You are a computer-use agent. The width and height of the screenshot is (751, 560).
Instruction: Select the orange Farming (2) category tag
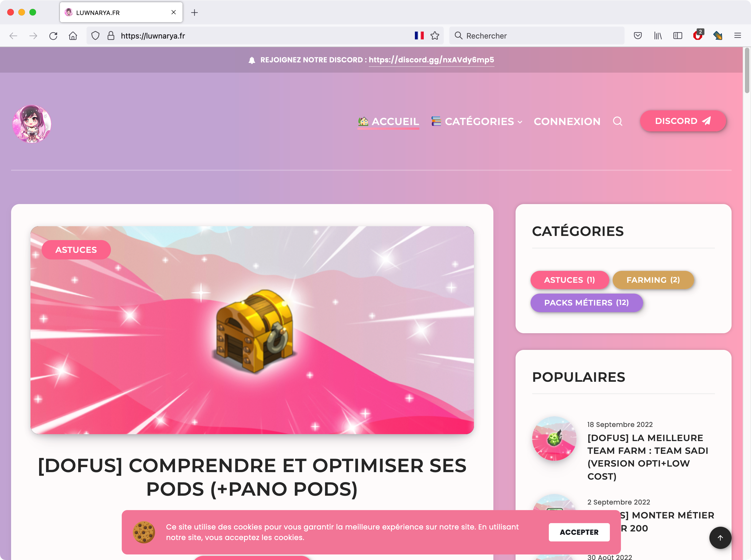(653, 280)
